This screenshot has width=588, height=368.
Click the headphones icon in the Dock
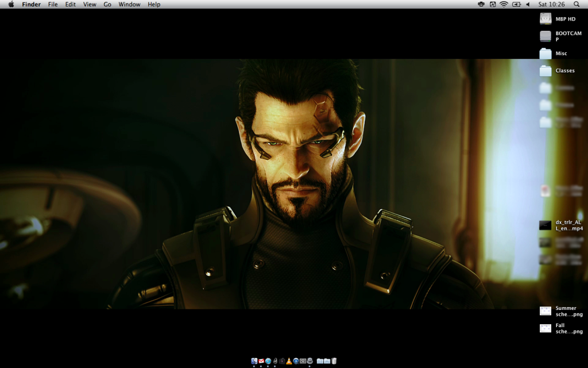(x=275, y=361)
